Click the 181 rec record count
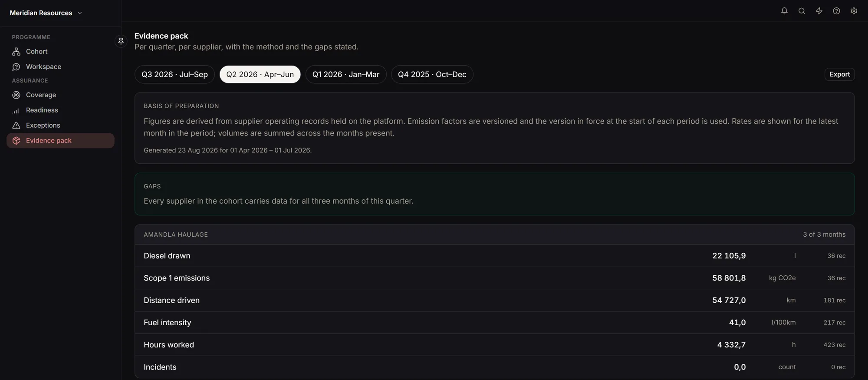Image resolution: width=868 pixels, height=380 pixels. point(835,300)
